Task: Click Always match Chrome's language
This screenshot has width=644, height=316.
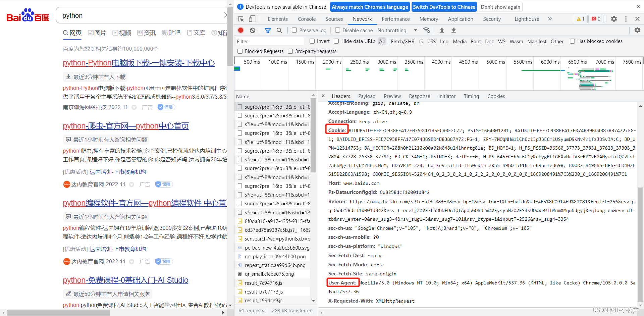Action: [370, 7]
